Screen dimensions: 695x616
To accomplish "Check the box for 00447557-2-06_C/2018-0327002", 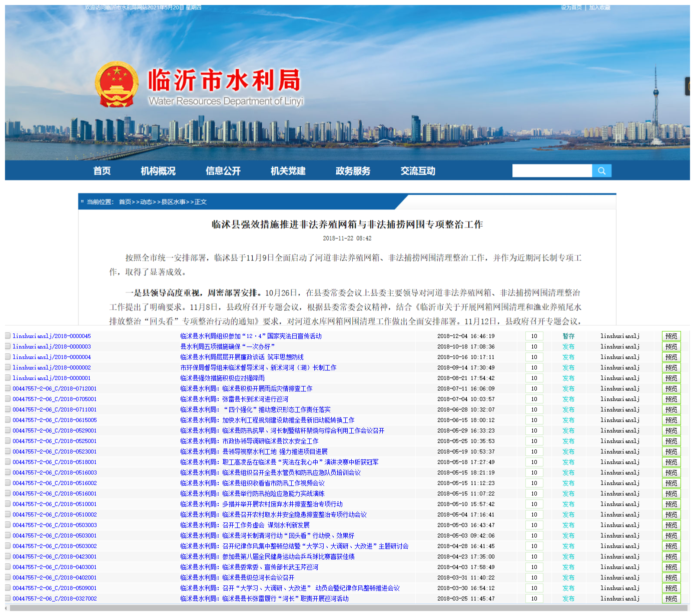I will pos(8,598).
